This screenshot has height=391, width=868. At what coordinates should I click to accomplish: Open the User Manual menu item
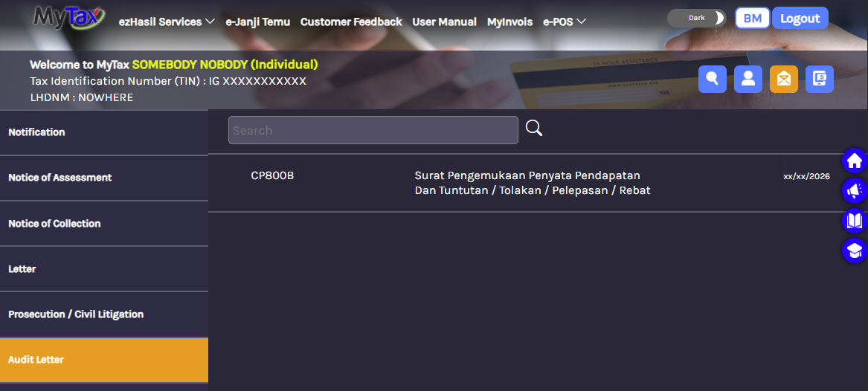[x=444, y=22]
